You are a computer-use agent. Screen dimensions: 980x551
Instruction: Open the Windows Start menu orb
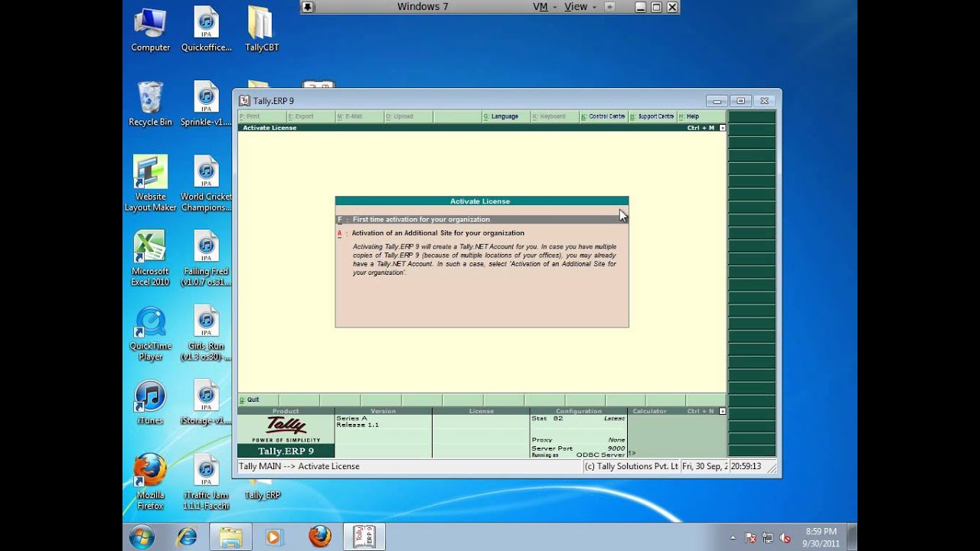142,536
